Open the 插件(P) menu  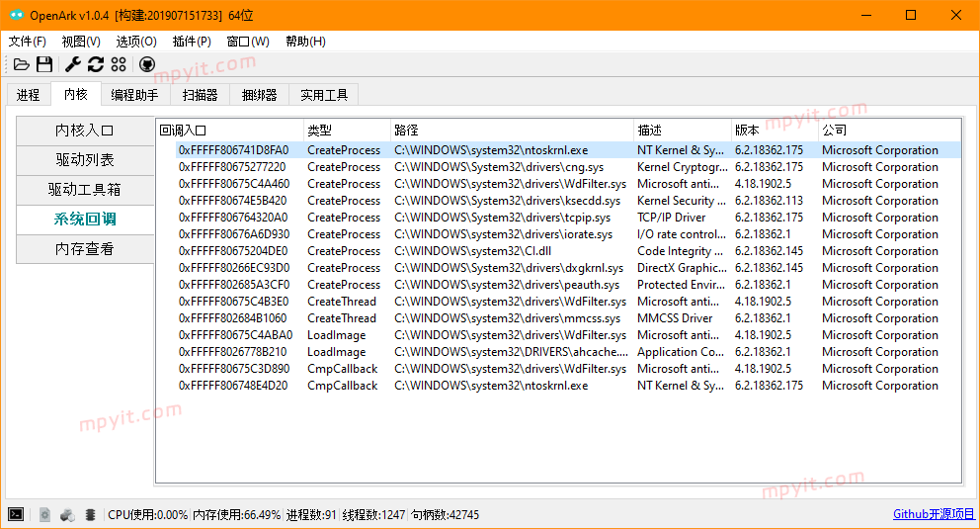[x=192, y=42]
